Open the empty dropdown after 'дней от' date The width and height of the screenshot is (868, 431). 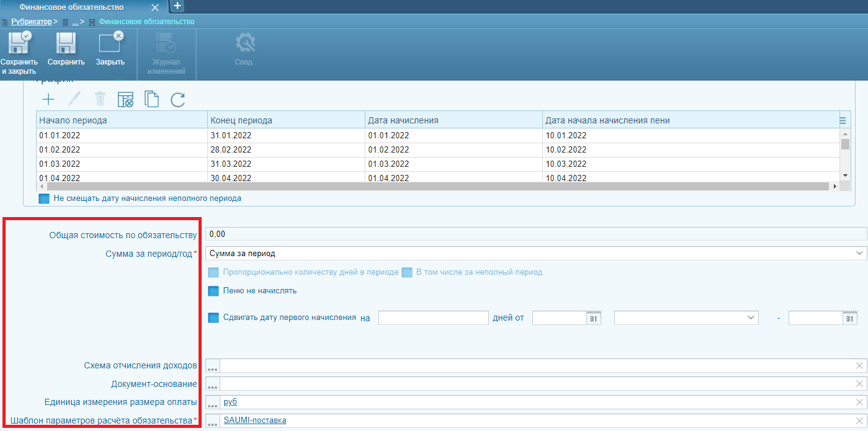click(686, 318)
